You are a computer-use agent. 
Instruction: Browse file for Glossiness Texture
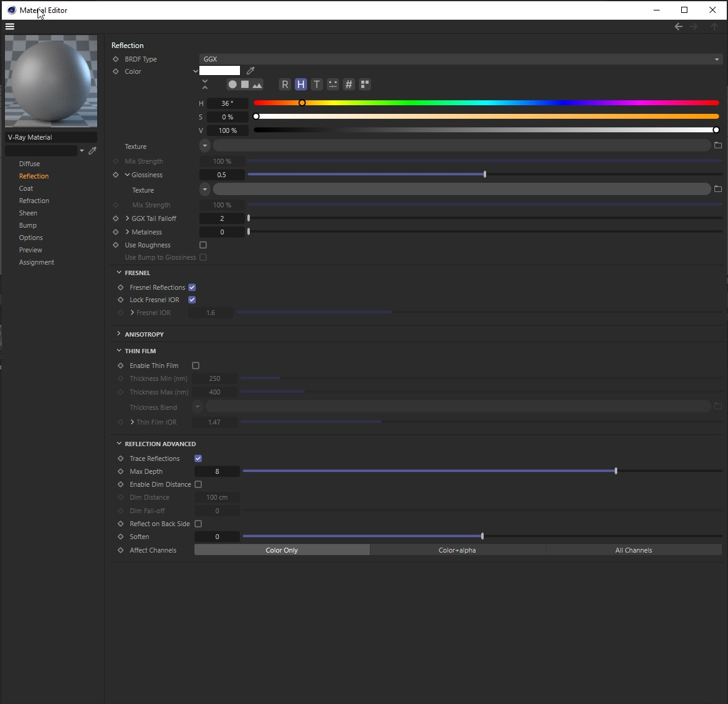718,189
